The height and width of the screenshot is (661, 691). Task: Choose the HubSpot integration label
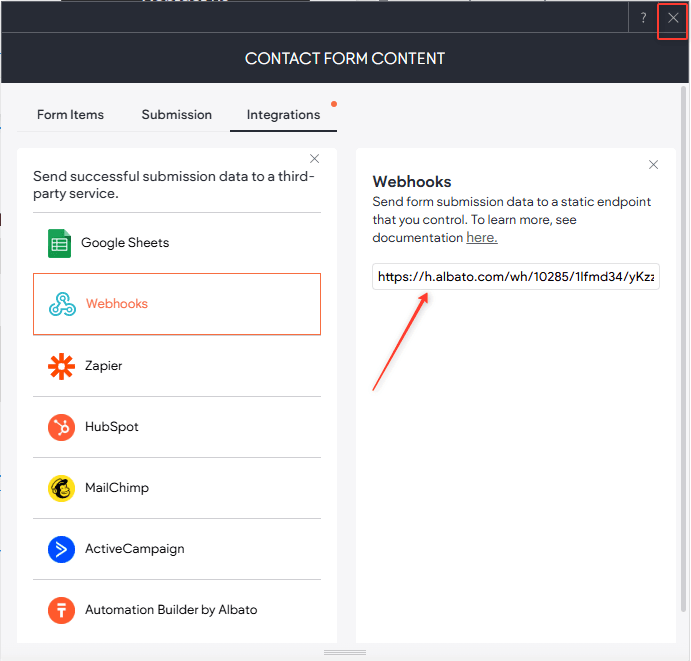[111, 427]
